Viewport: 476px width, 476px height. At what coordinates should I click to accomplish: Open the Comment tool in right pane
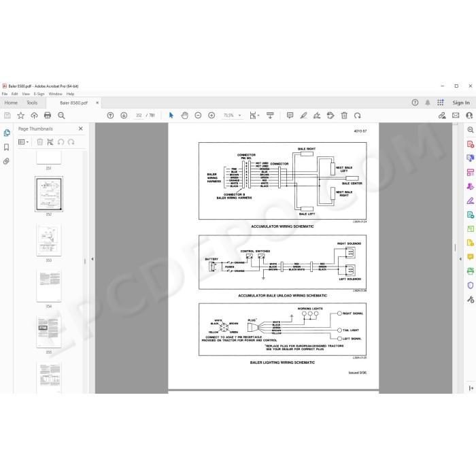coord(471,257)
